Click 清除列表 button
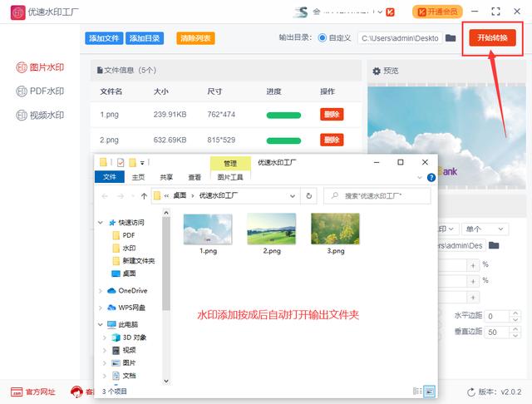This screenshot has width=532, height=404. coord(195,38)
